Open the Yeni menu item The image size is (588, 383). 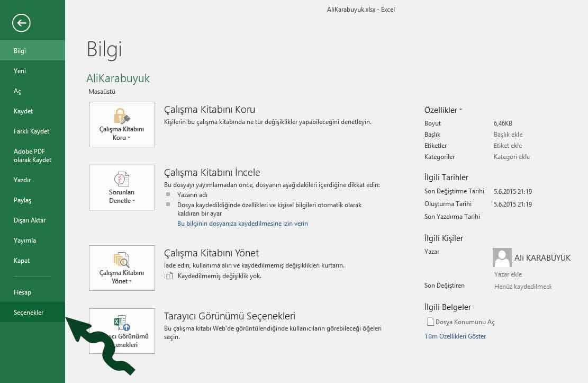20,71
